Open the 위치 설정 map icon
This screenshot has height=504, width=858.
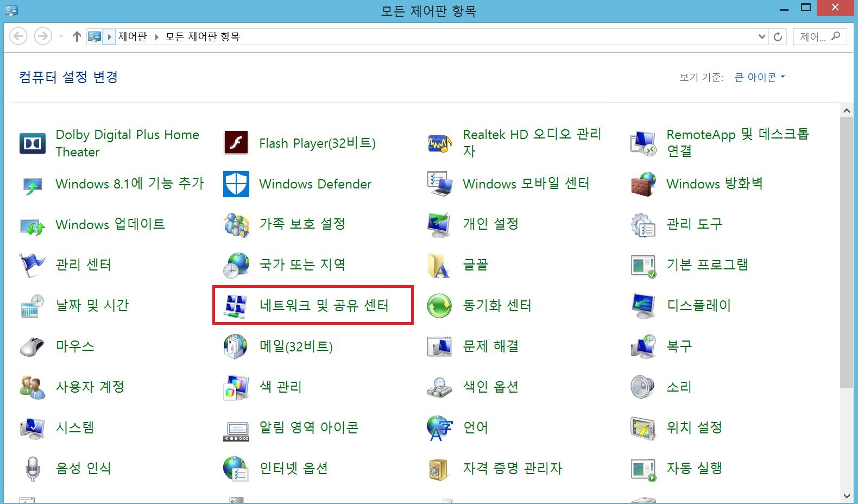[x=643, y=428]
